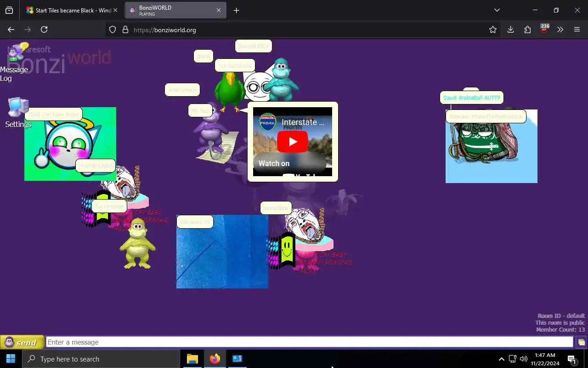Click the Firefox taskbar icon

click(215, 359)
